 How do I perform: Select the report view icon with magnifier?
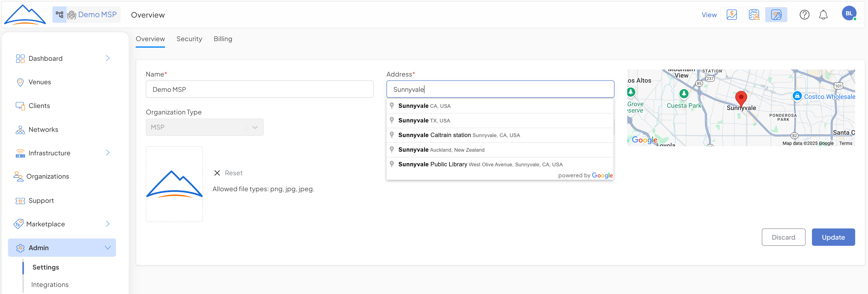(x=754, y=14)
